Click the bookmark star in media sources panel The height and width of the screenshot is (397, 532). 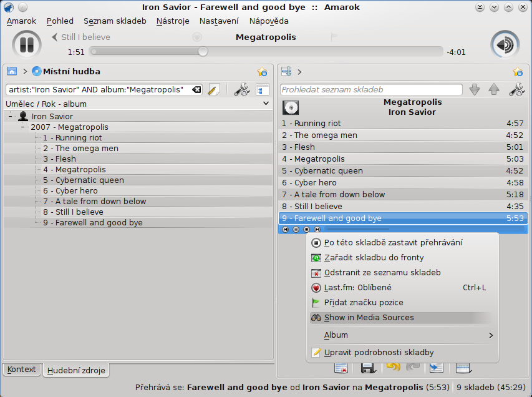pyautogui.click(x=262, y=72)
